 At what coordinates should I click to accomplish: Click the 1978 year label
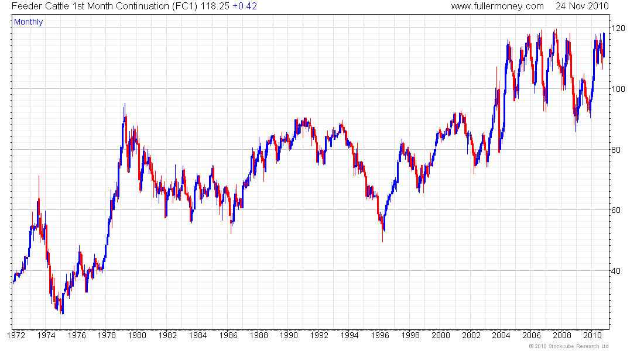point(107,335)
